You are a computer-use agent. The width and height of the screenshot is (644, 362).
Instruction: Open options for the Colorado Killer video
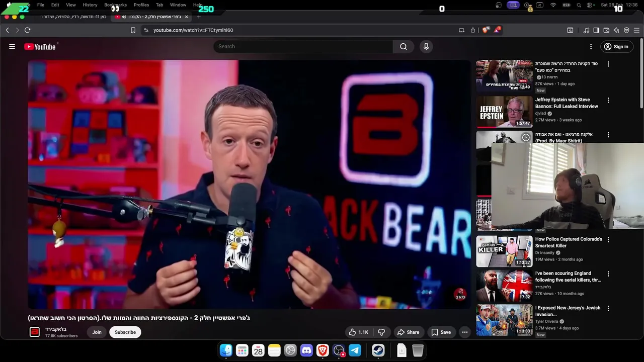tap(608, 240)
